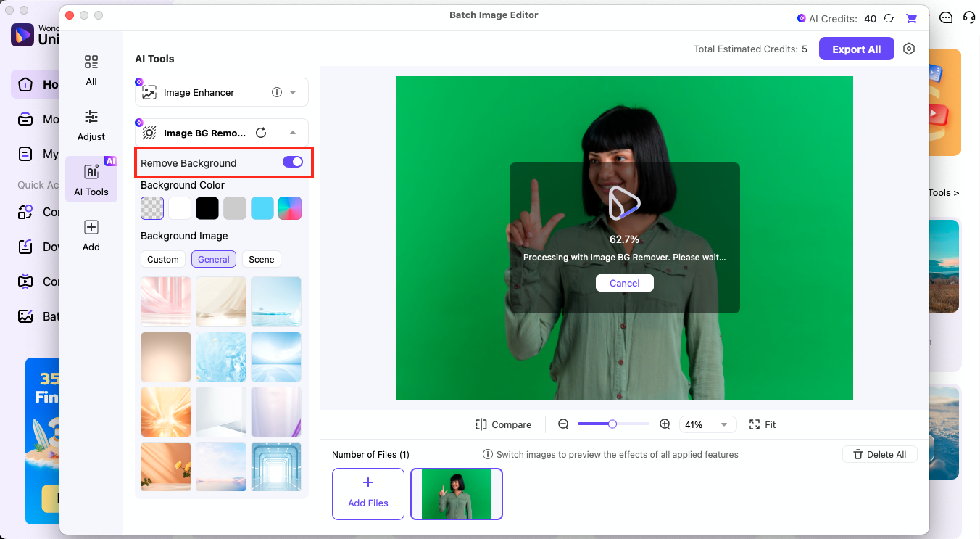Click the UniConverter app logo
This screenshot has width=980, height=539.
click(22, 34)
